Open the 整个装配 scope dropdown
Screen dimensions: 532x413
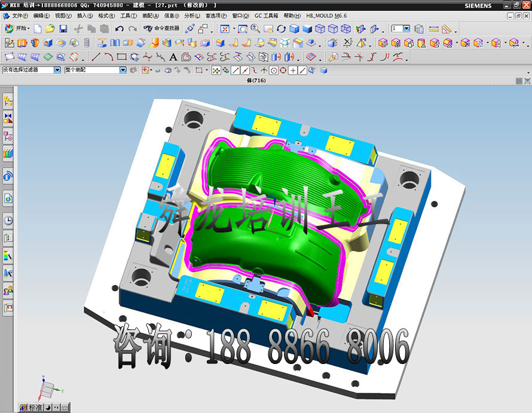coord(123,70)
